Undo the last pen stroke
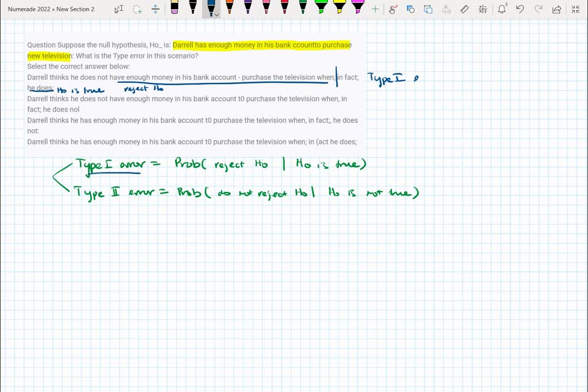This screenshot has width=588, height=392. 520,9
